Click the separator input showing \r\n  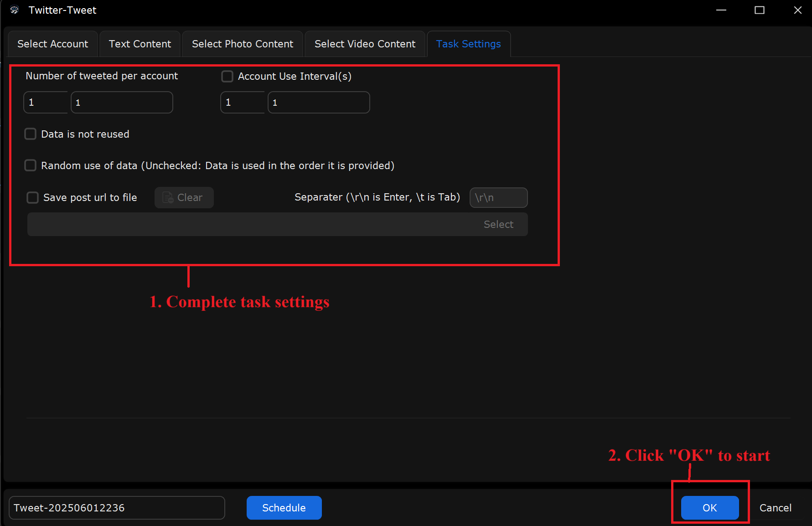click(x=499, y=197)
